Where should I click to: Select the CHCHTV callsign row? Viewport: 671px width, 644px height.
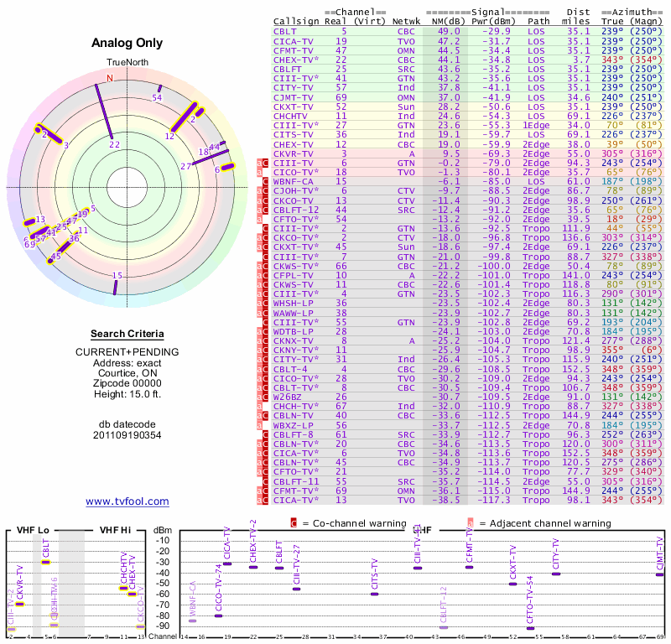pyautogui.click(x=290, y=116)
